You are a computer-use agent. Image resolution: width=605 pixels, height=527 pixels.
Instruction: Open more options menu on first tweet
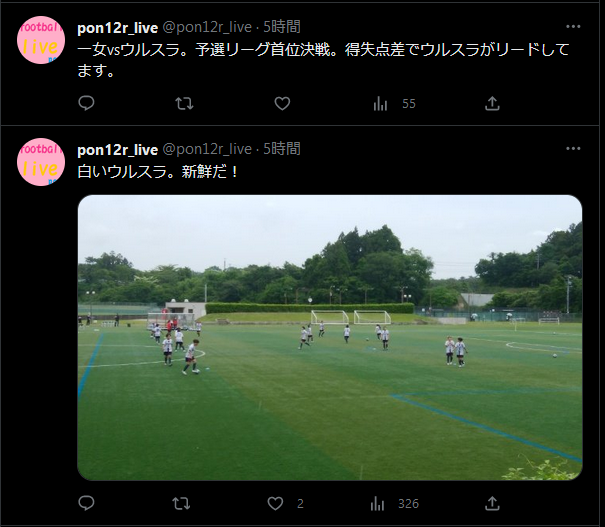click(x=573, y=27)
